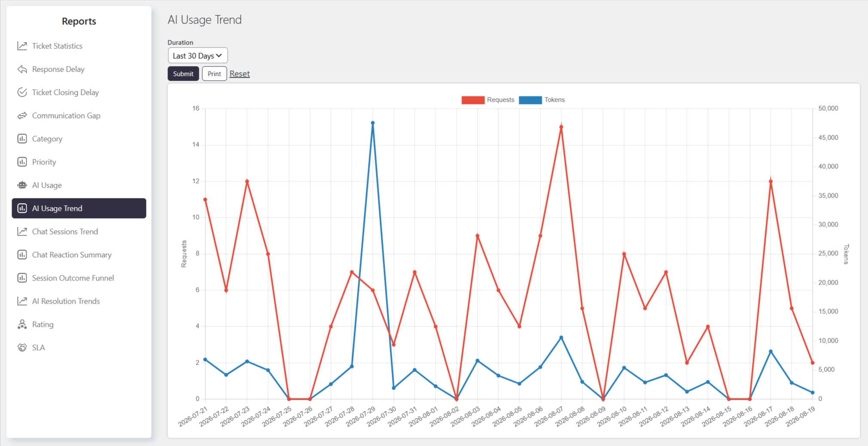Click the SLA handshake icon
Viewport: 868px width, 446px height.
[22, 348]
